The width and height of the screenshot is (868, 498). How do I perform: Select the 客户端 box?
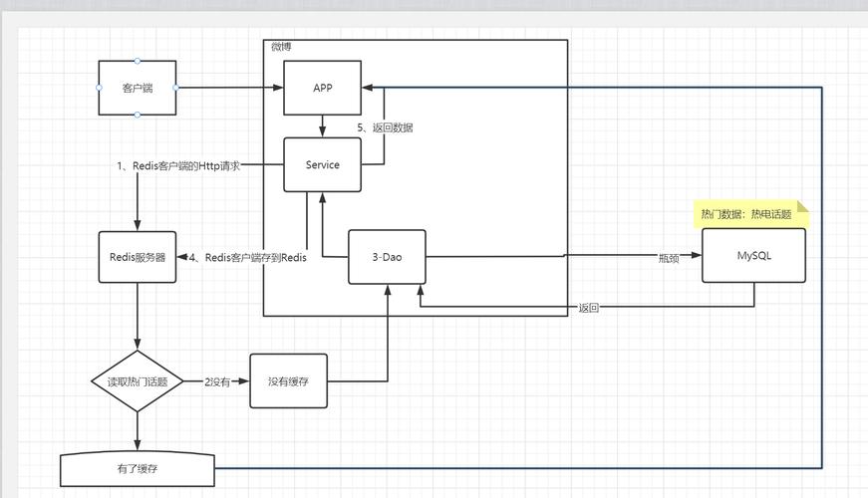[138, 88]
